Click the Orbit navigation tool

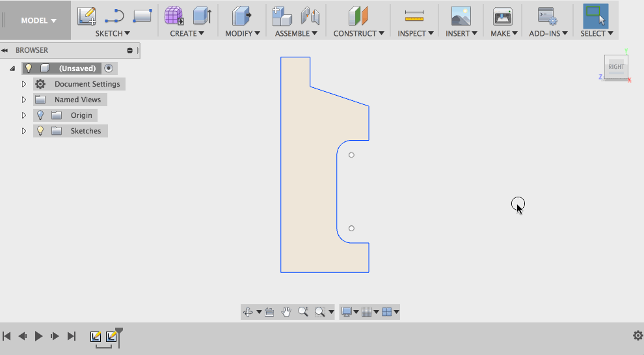(248, 312)
